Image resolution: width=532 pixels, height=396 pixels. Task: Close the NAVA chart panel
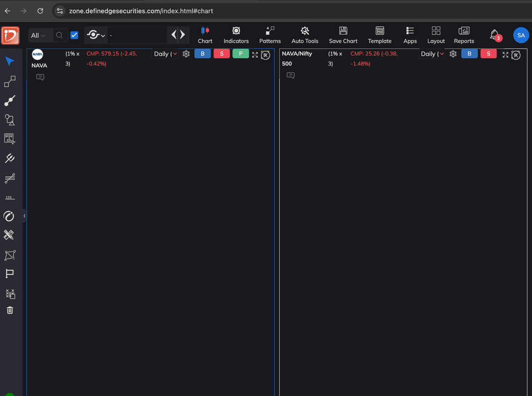(266, 55)
